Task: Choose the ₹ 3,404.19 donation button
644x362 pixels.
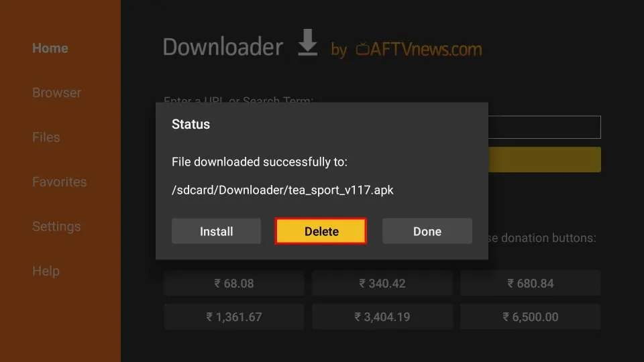Action: click(382, 317)
